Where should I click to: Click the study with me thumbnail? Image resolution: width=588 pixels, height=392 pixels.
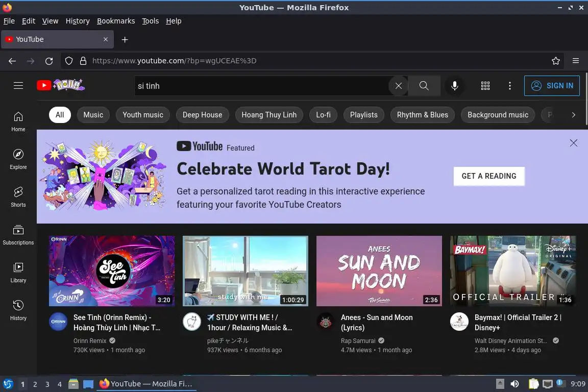(245, 271)
